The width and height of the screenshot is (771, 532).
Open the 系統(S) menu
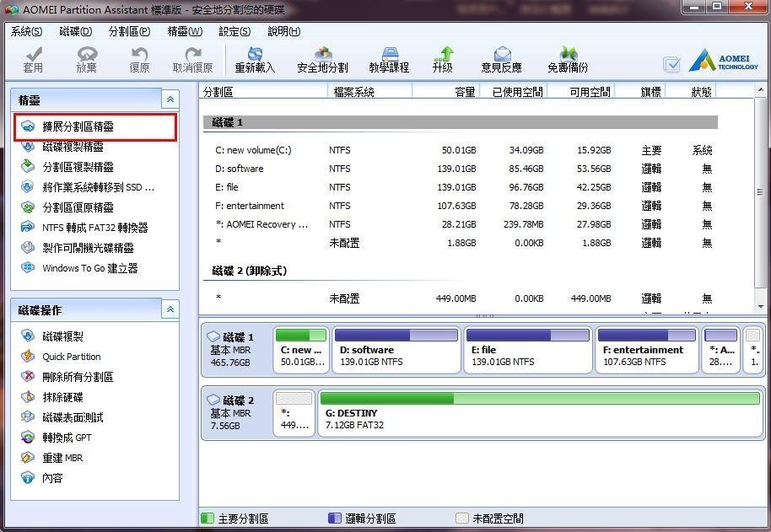coord(26,31)
